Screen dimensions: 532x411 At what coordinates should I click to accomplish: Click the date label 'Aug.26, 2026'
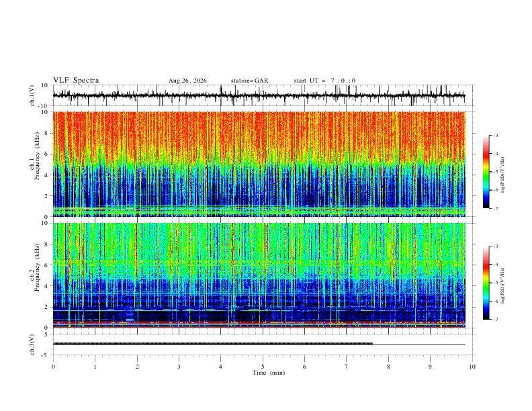(187, 81)
